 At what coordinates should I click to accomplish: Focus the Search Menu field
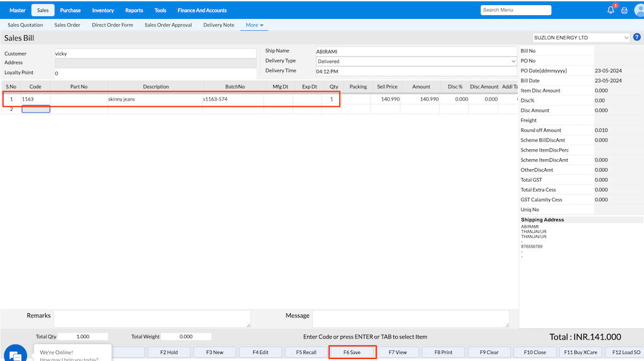point(515,10)
